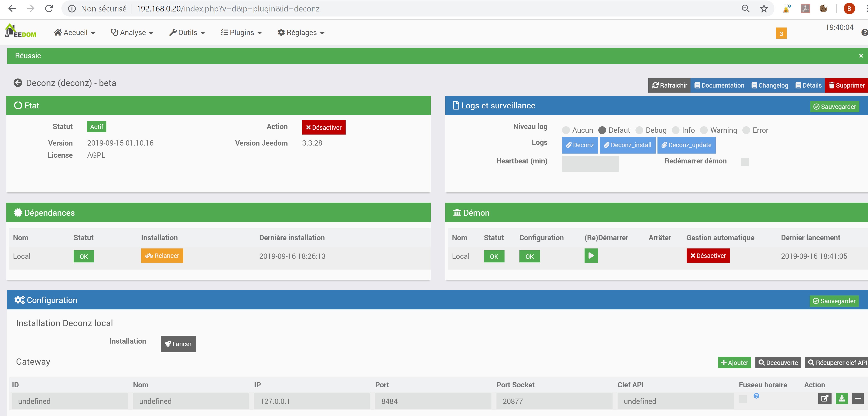868x416 pixels.
Task: Click Ajouter gateway button
Action: point(734,363)
